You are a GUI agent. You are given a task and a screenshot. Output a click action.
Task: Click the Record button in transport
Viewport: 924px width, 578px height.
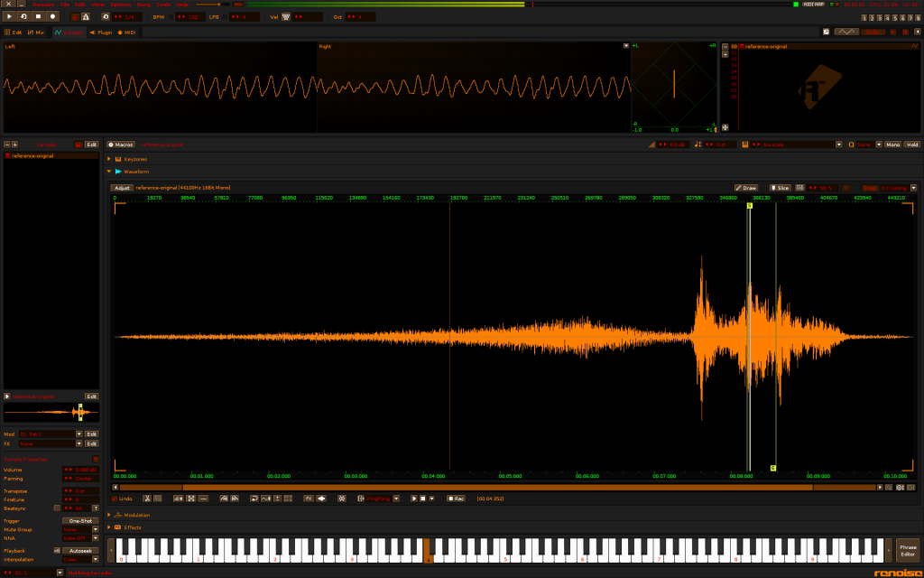click(x=52, y=16)
